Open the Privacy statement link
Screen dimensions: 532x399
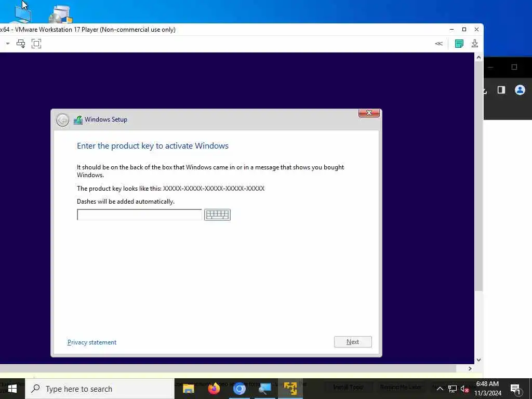(91, 342)
